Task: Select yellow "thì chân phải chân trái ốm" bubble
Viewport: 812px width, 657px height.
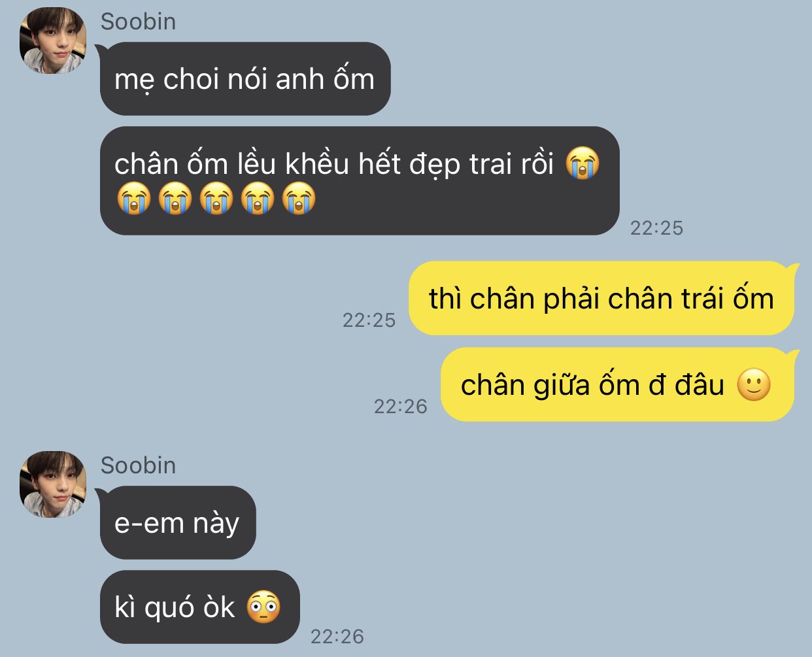Action: click(x=601, y=299)
